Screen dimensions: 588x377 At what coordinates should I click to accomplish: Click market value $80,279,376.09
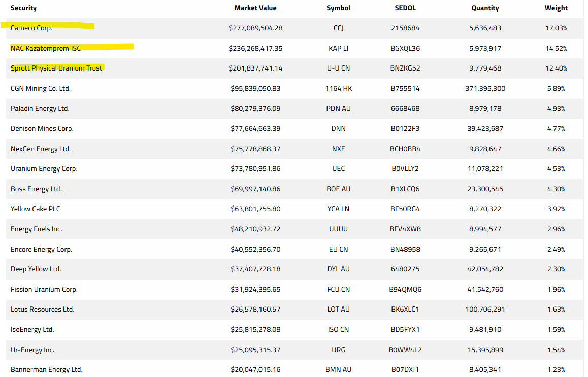pos(255,108)
